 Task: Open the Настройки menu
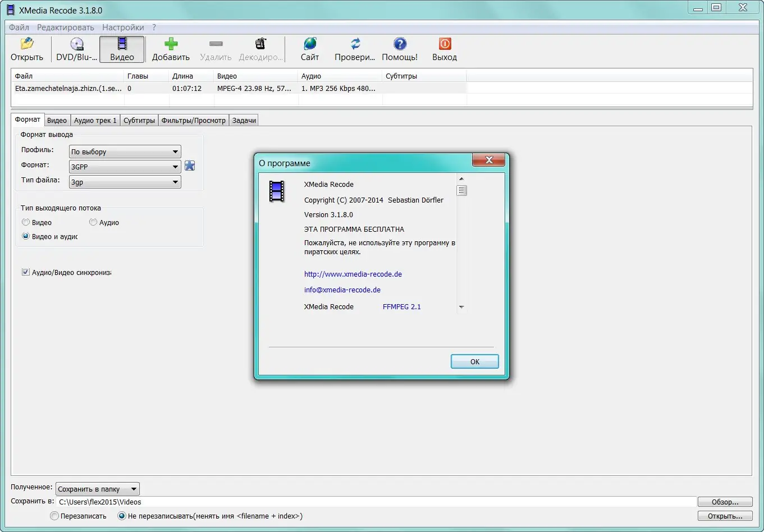click(x=123, y=27)
